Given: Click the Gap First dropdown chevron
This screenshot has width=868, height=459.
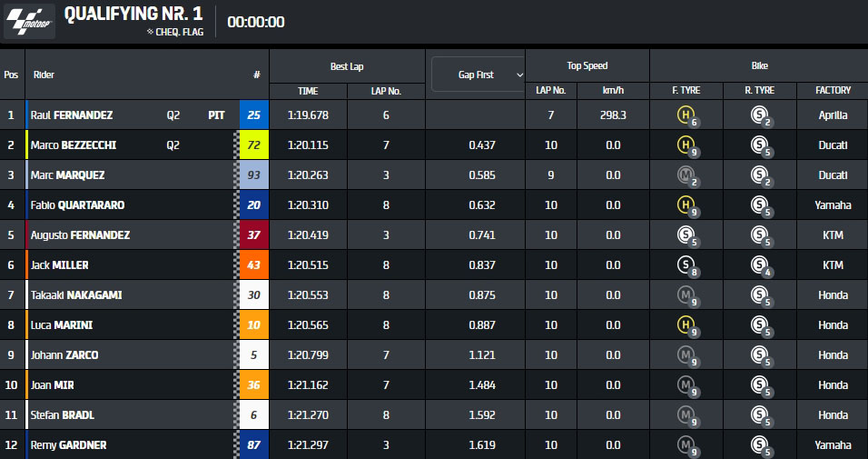Looking at the screenshot, I should pos(519,75).
